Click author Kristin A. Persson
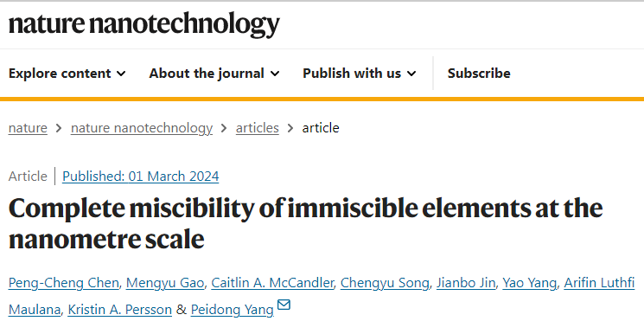This screenshot has width=644, height=334. pos(119,309)
